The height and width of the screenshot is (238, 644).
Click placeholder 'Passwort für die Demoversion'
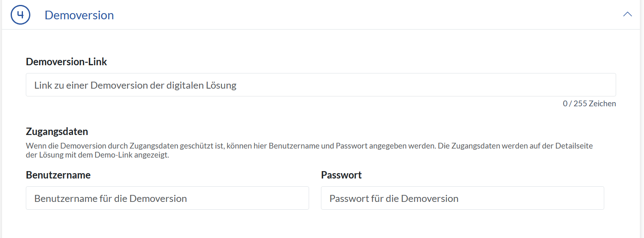[x=394, y=199]
